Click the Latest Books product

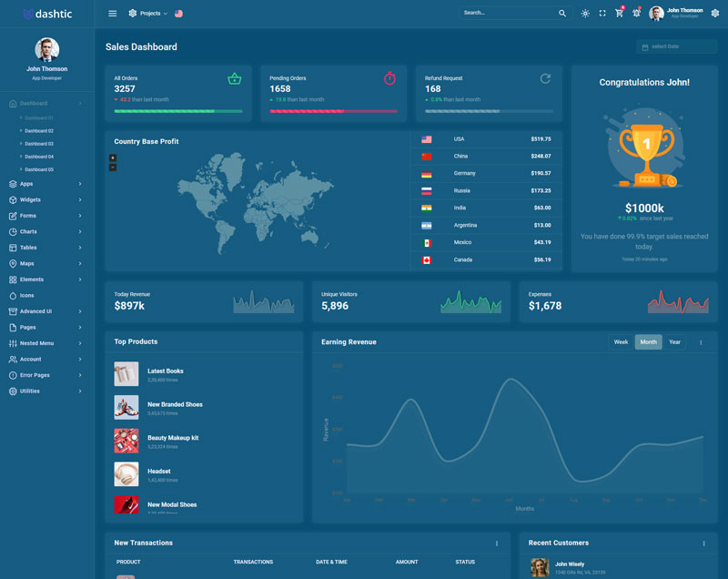[x=165, y=371]
